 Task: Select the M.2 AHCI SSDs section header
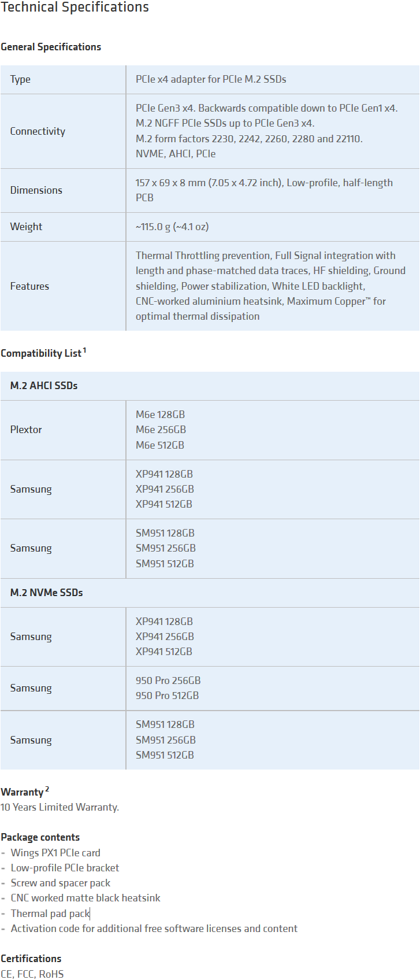(x=44, y=386)
